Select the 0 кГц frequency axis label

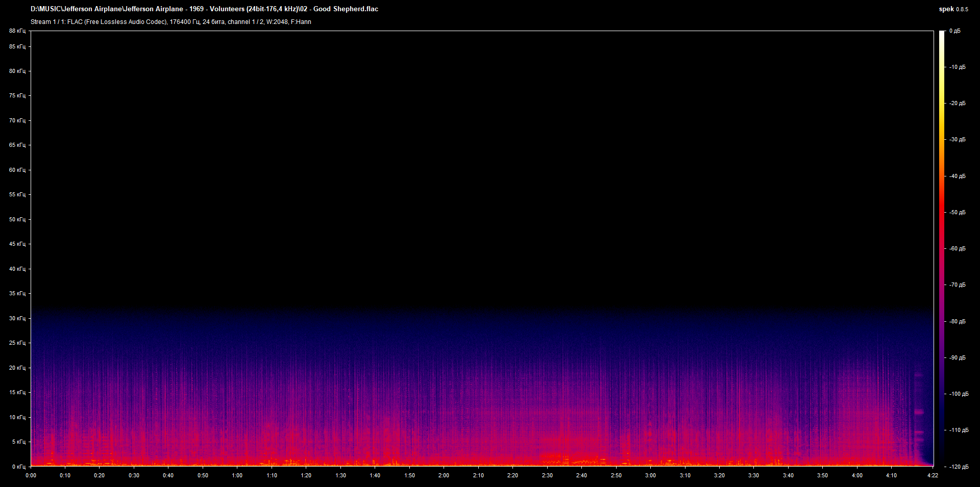(x=19, y=467)
